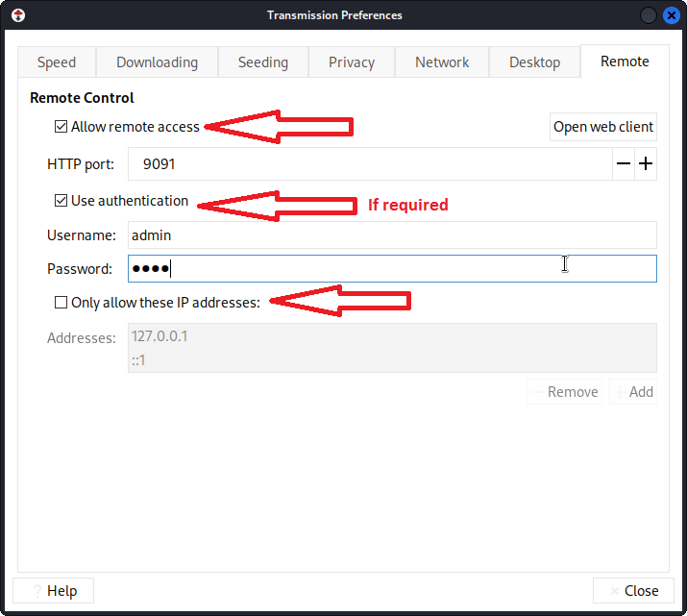Screen dimensions: 687x616
Task: Toggle the Use authentication checkbox
Action: click(61, 201)
